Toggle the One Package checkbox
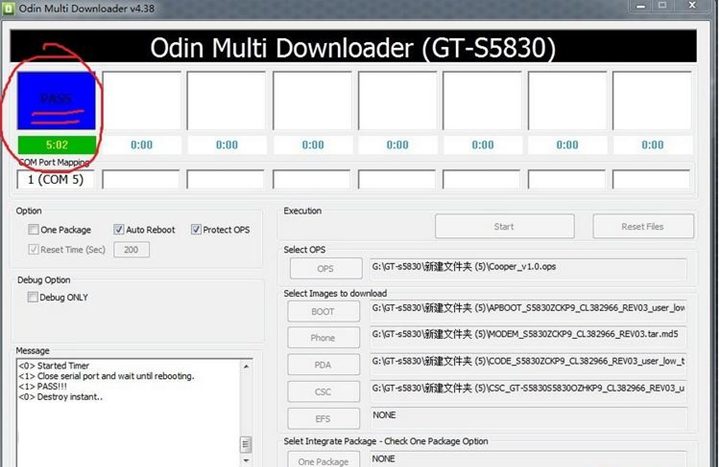This screenshot has height=467, width=719. [33, 229]
